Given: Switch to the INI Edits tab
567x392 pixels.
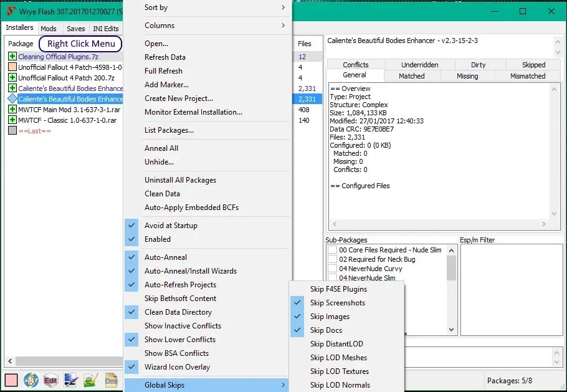Looking at the screenshot, I should pos(106,29).
